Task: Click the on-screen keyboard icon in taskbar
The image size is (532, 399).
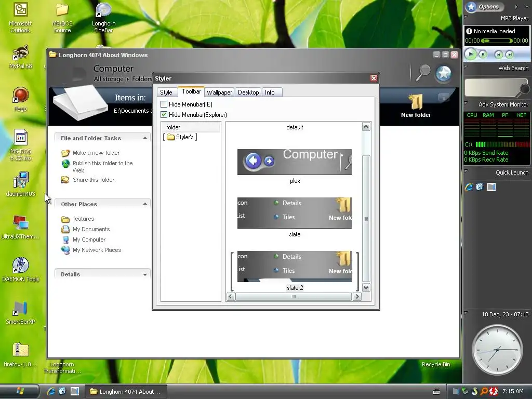Action: (436, 392)
